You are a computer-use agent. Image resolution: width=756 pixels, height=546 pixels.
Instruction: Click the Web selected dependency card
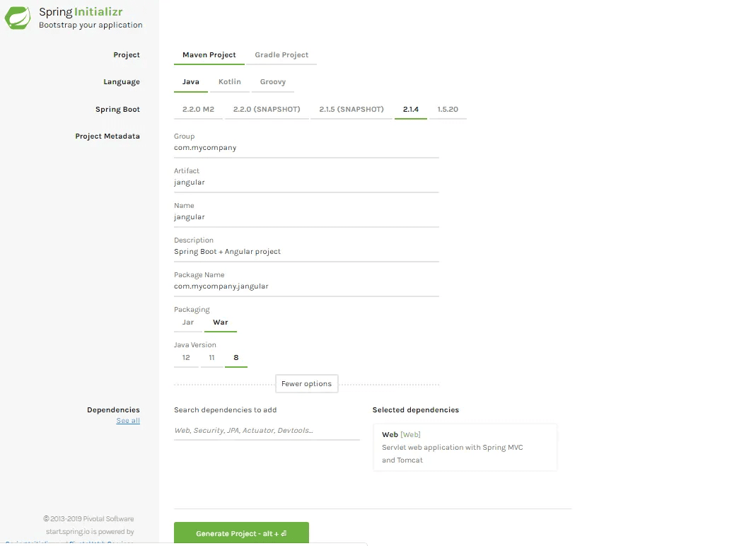(465, 447)
